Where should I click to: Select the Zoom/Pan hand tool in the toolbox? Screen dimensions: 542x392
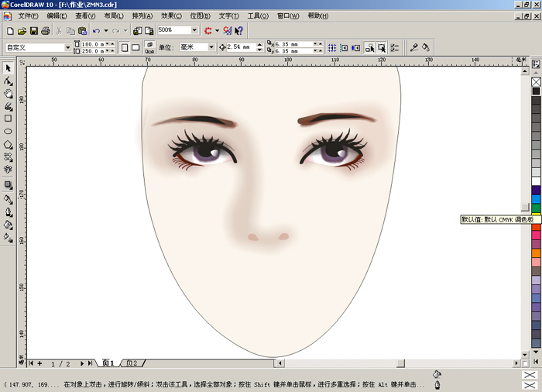[x=8, y=94]
